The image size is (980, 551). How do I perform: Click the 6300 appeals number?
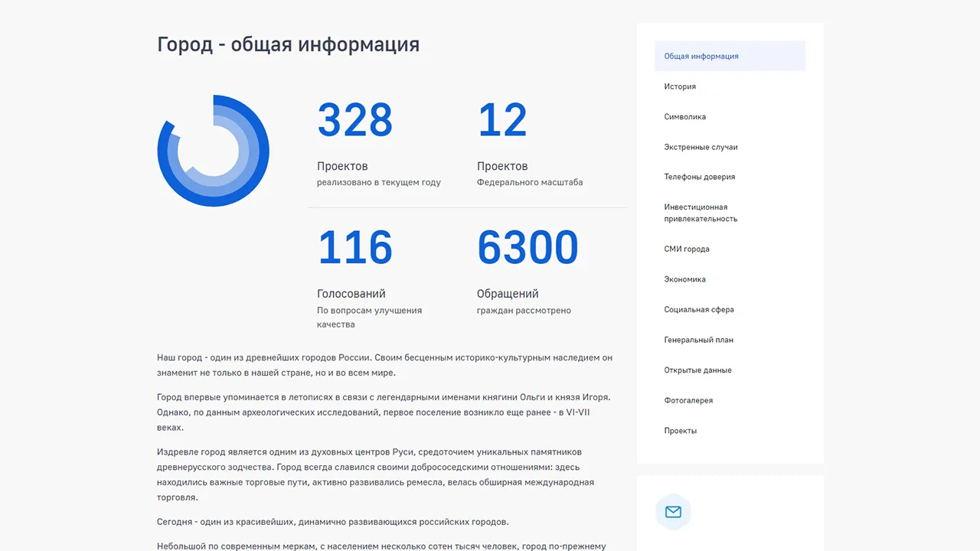[528, 248]
